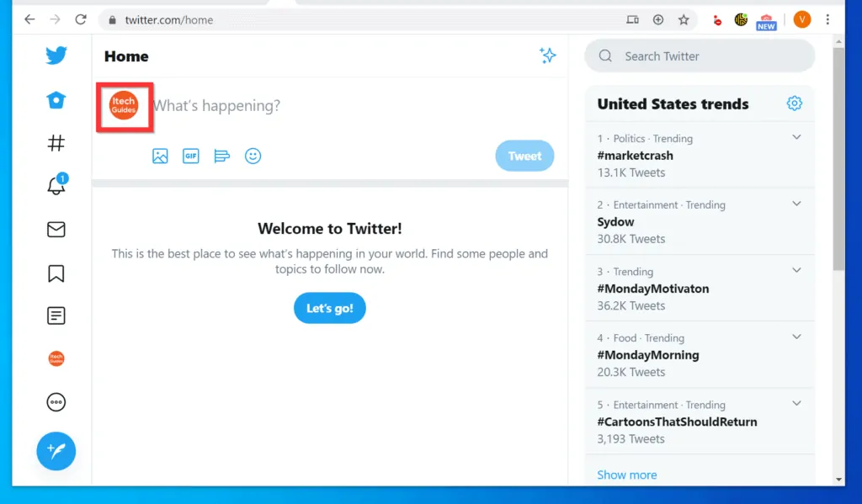Open Notifications with the bell icon
Viewport: 862px width, 504px height.
coord(56,186)
